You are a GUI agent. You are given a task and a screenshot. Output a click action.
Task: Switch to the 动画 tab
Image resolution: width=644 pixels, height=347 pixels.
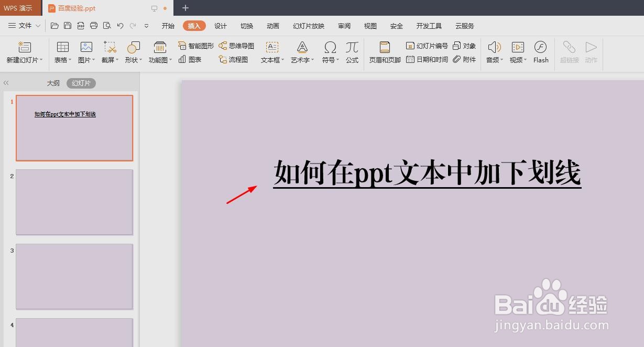tap(273, 26)
